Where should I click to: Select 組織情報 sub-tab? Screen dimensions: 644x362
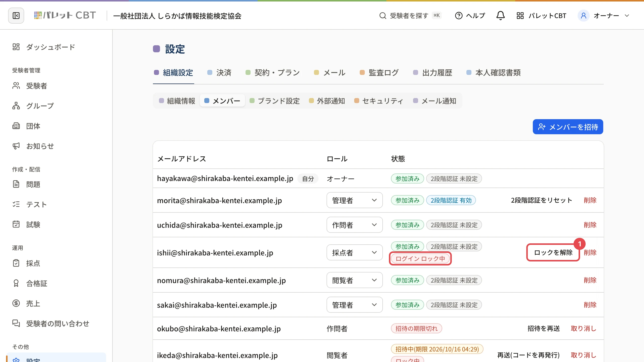click(x=177, y=101)
